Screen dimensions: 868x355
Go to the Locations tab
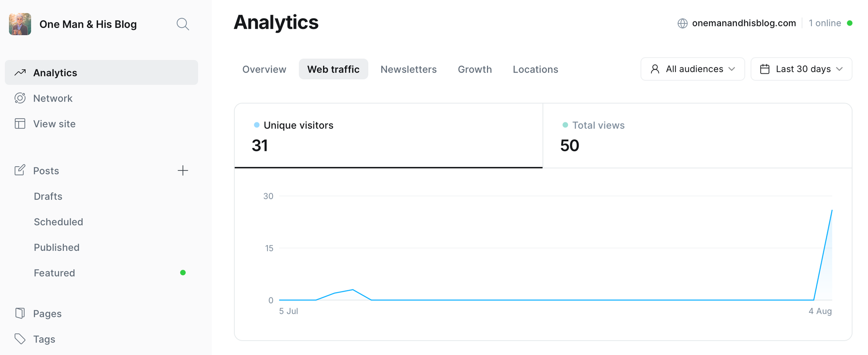535,69
